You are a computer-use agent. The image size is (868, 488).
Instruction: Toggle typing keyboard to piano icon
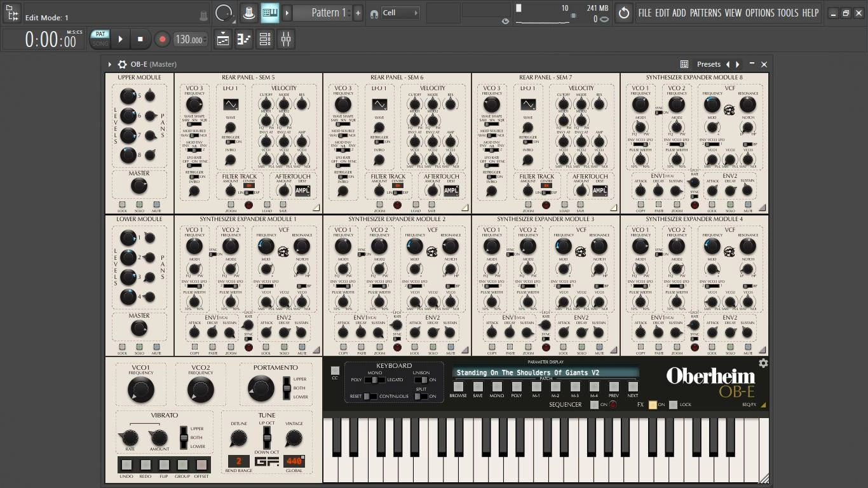click(x=270, y=13)
